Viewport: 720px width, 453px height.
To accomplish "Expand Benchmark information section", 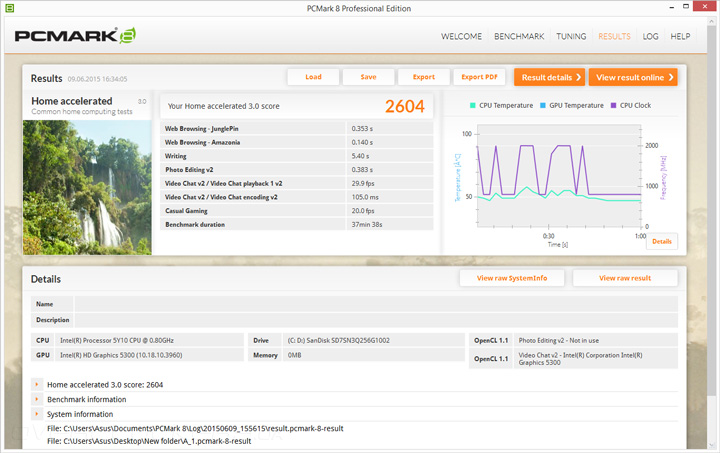I will point(37,399).
